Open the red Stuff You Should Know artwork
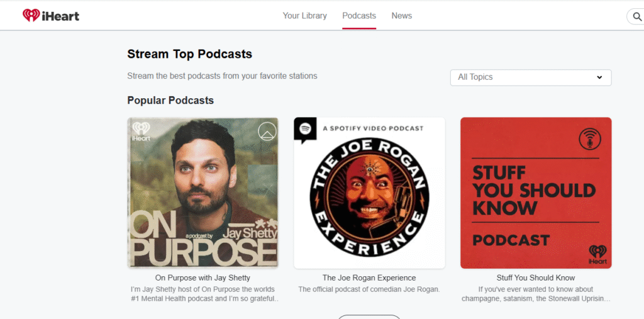644x319 pixels. [x=535, y=193]
